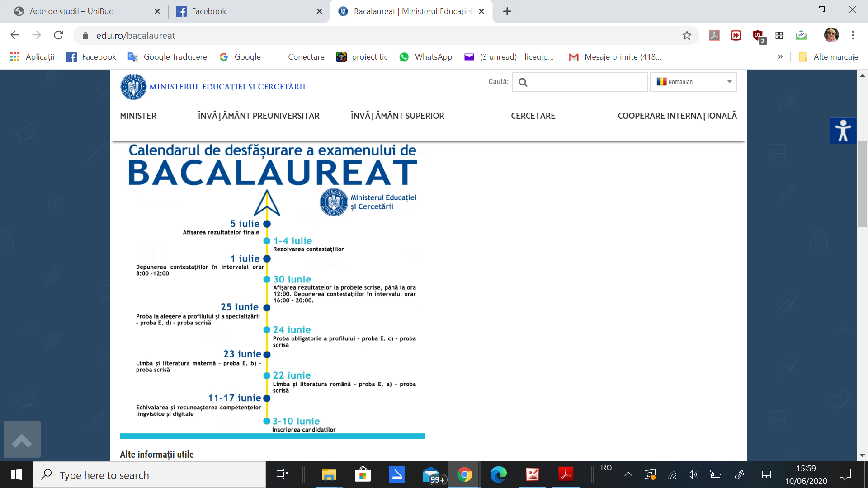Open the Alte marcaje bookmarks folder
The height and width of the screenshot is (488, 868).
coord(828,57)
